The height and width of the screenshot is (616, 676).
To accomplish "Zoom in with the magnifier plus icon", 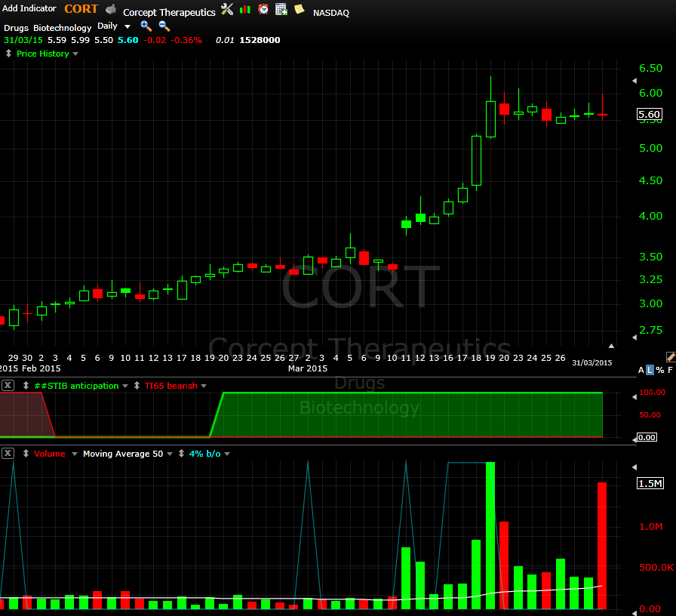I will [146, 26].
